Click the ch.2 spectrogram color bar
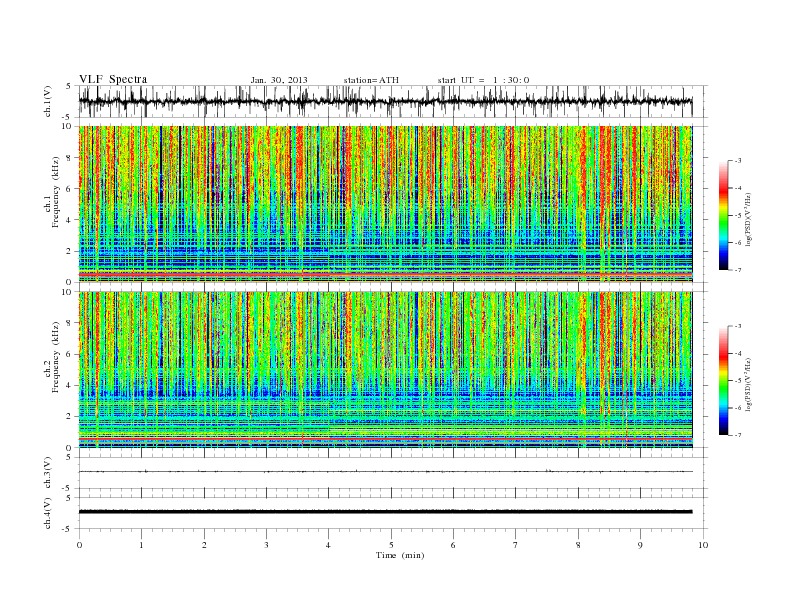The image size is (792, 612). (723, 380)
